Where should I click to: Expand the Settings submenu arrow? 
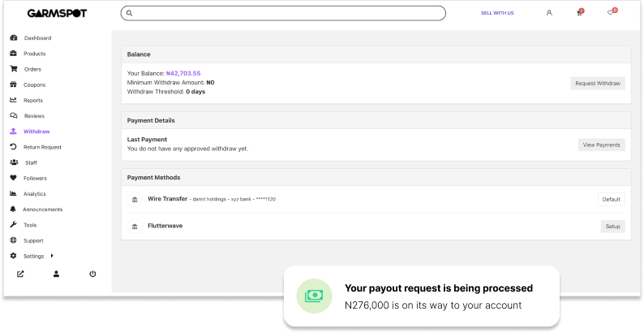(53, 256)
